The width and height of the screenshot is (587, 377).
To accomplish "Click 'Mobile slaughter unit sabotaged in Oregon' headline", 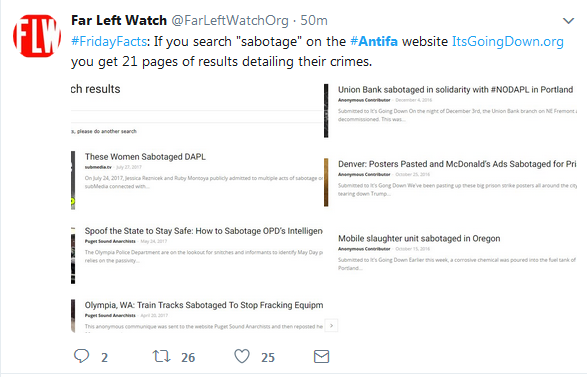I will (419, 238).
